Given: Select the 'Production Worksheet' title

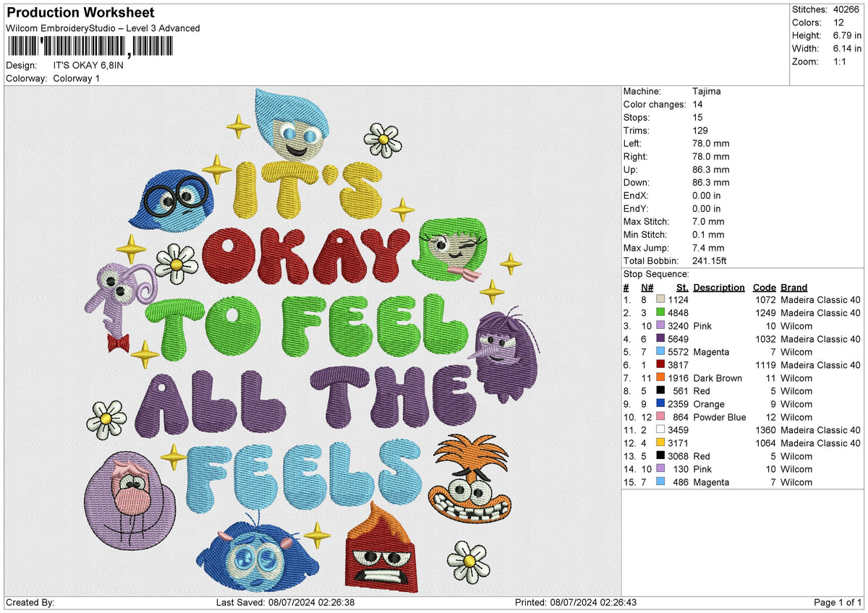Looking at the screenshot, I should (x=80, y=13).
